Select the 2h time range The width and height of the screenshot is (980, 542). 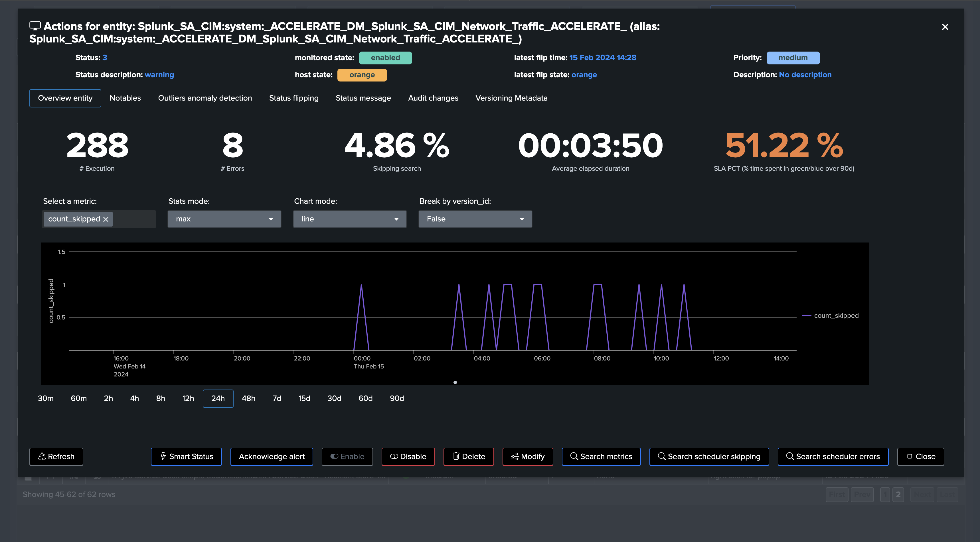tap(108, 398)
